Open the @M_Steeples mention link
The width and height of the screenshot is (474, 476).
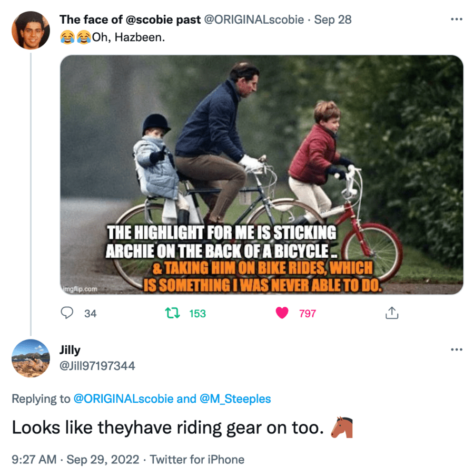pyautogui.click(x=235, y=399)
